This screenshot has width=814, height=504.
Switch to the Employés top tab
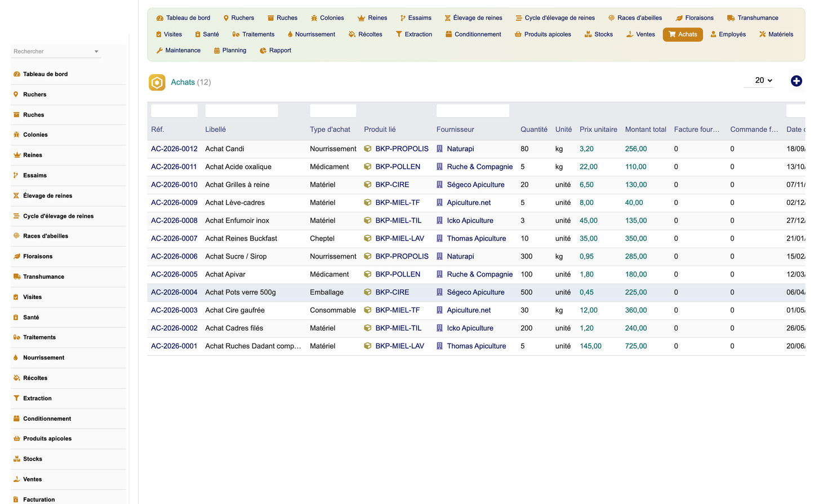pyautogui.click(x=728, y=34)
